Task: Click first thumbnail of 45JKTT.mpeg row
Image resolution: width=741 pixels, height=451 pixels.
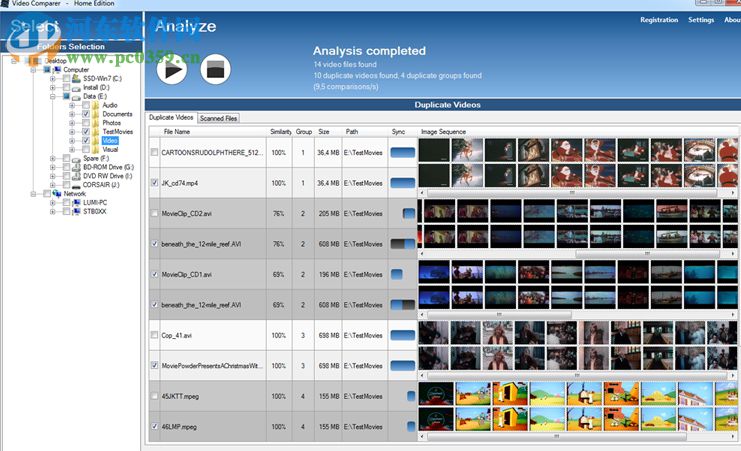Action: tap(436, 393)
